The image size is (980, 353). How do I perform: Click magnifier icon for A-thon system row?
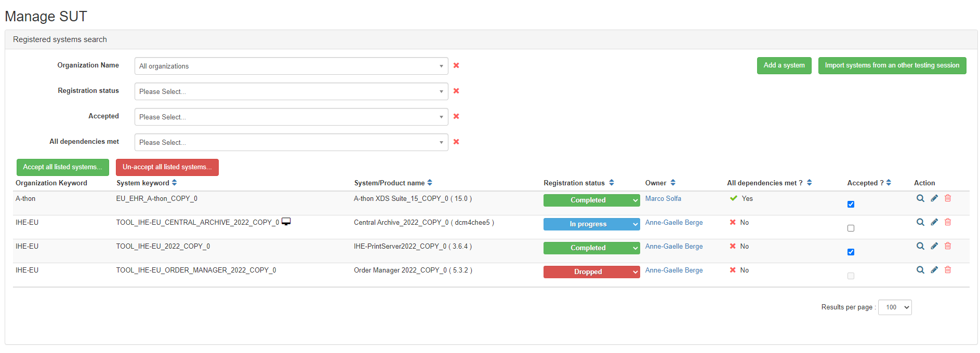920,198
